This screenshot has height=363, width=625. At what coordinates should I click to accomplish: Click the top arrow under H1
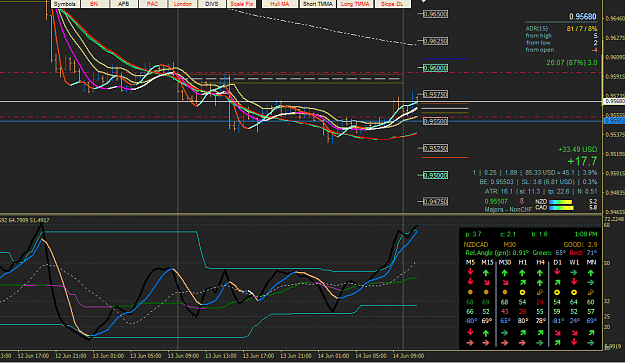(522, 273)
